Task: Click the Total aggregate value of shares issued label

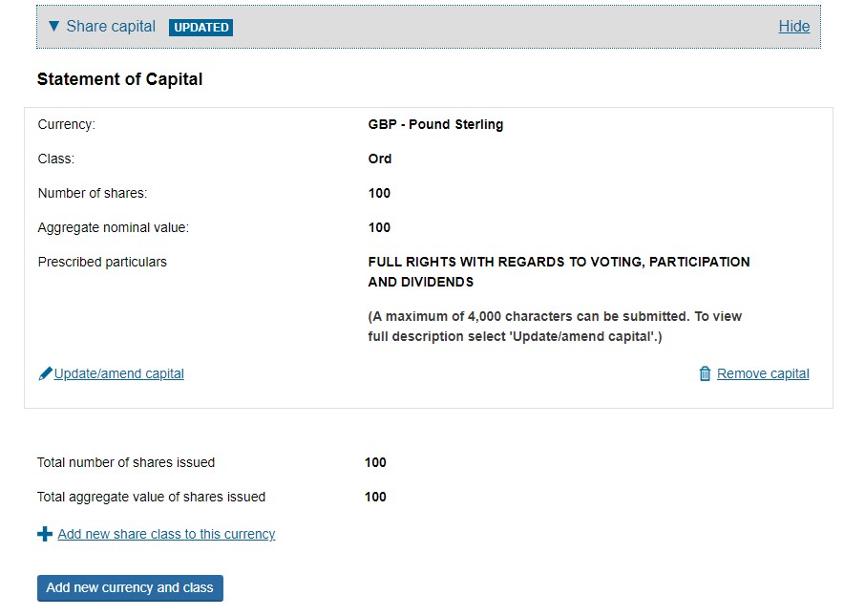Action: (151, 497)
